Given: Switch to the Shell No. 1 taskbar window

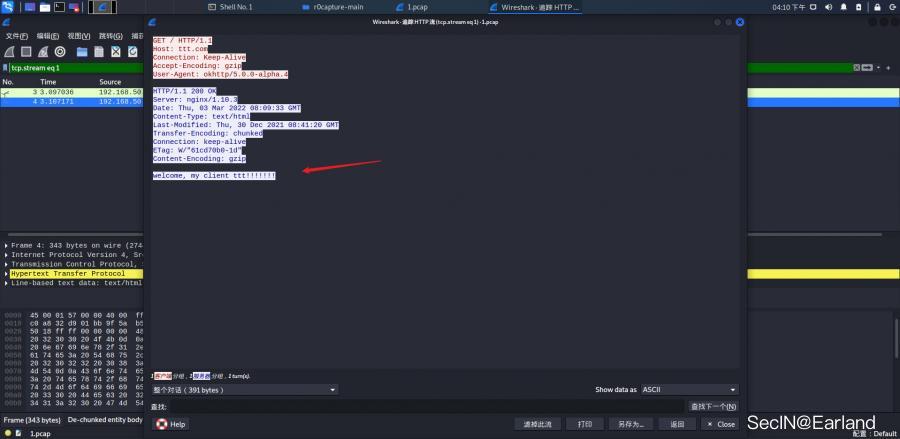Looking at the screenshot, I should 235,7.
